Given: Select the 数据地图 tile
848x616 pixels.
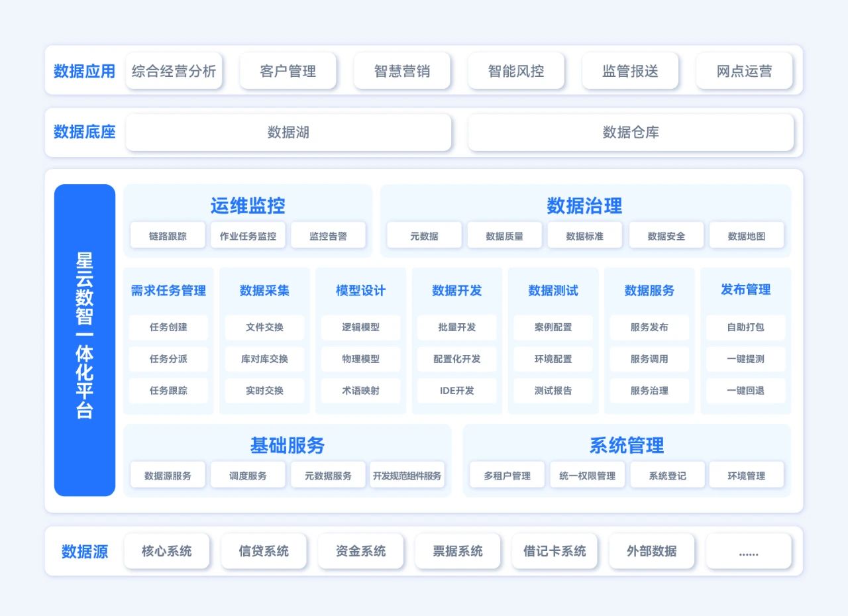Looking at the screenshot, I should click(747, 236).
